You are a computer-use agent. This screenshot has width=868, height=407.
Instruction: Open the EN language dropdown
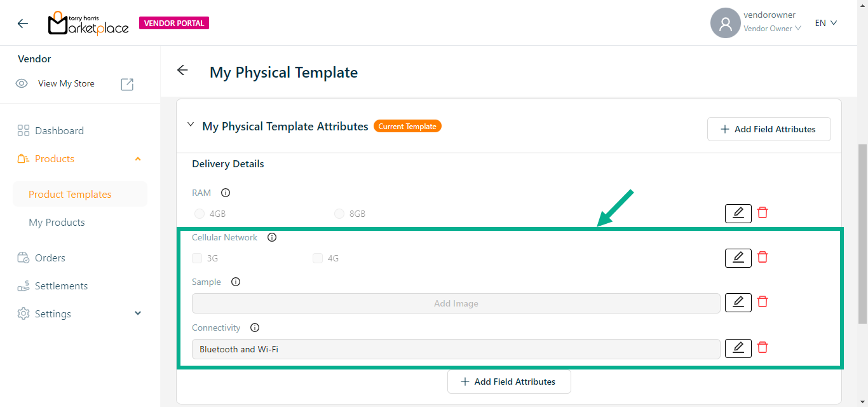[x=826, y=23]
